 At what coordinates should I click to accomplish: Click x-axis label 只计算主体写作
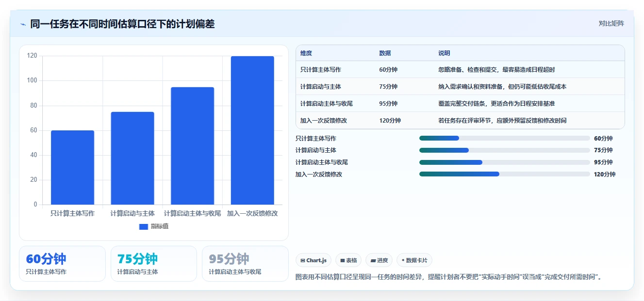[72, 213]
